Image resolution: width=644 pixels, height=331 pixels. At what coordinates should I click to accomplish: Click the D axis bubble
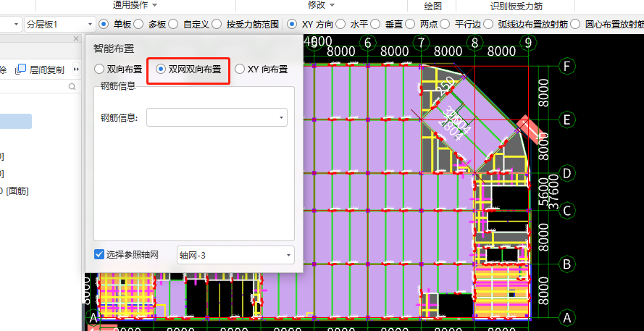(566, 174)
